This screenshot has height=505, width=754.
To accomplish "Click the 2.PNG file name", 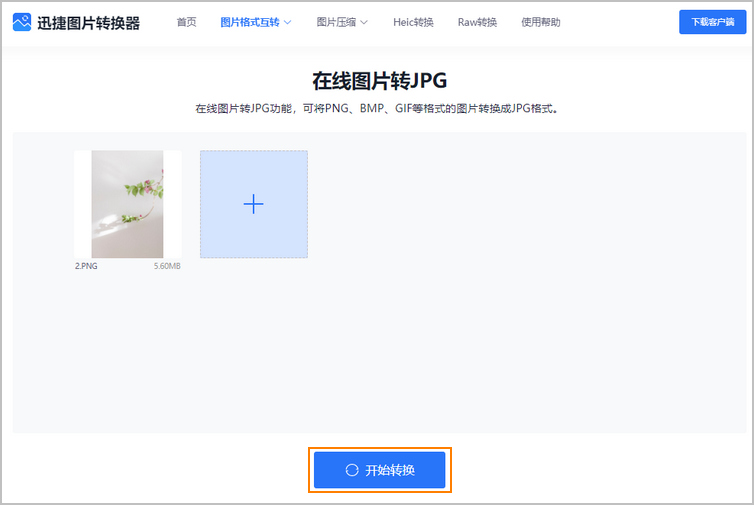I will click(x=86, y=266).
